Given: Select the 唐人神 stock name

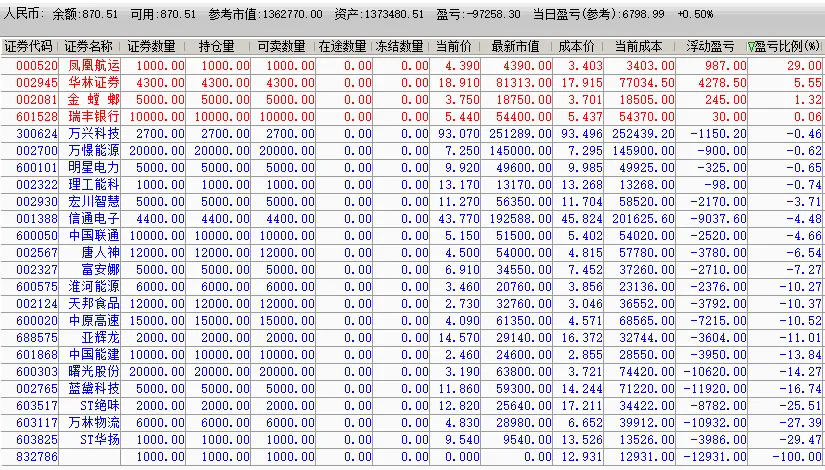Looking at the screenshot, I should coord(100,253).
